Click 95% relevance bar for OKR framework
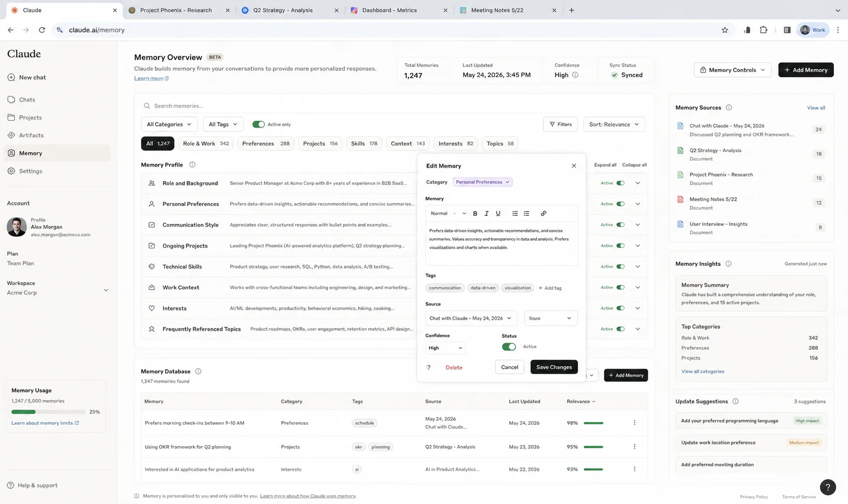Screen dimensions: 848x504 [x=593, y=447]
